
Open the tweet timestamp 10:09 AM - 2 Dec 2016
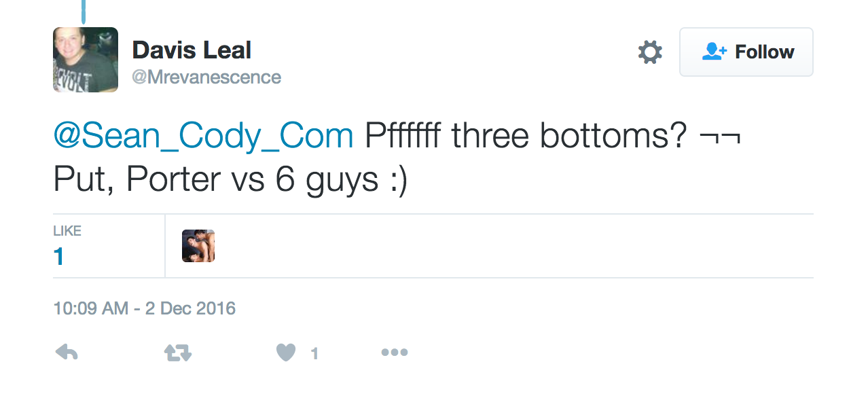coord(145,308)
